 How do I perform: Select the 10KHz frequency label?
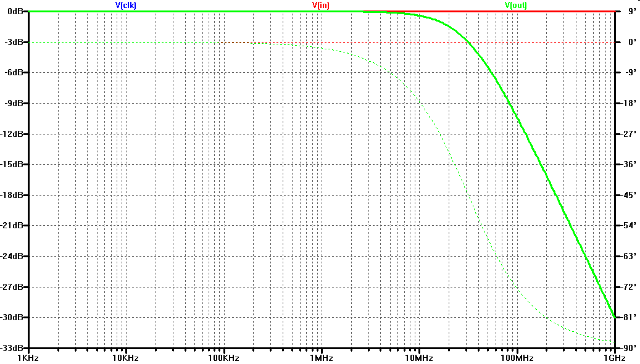click(x=125, y=358)
